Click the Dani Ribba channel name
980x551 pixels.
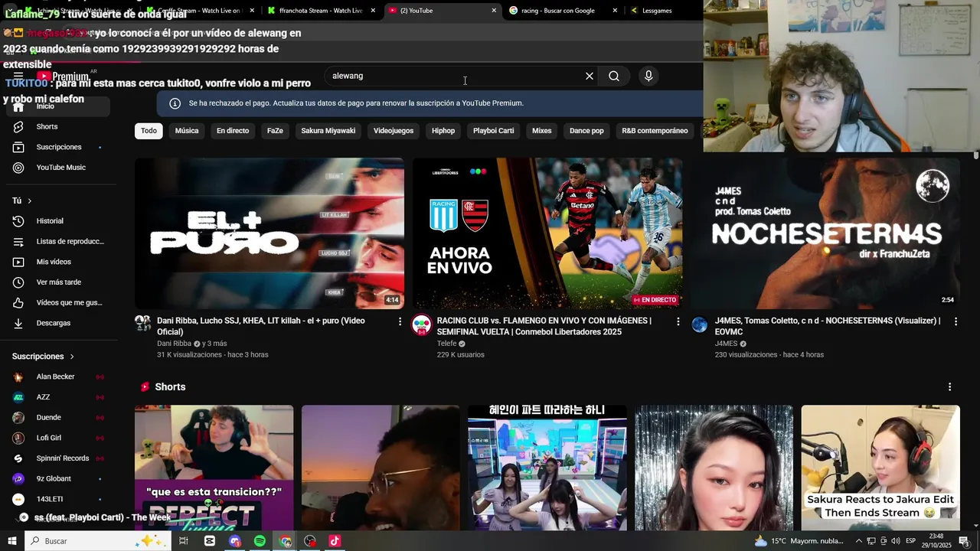[174, 344]
